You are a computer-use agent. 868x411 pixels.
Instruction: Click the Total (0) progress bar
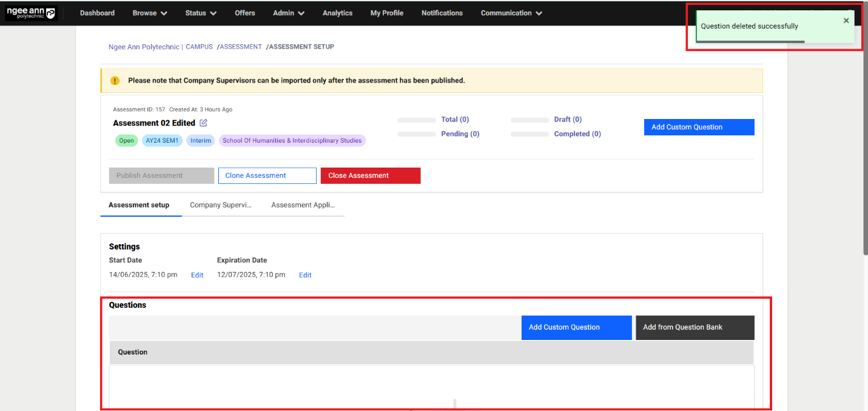[417, 120]
